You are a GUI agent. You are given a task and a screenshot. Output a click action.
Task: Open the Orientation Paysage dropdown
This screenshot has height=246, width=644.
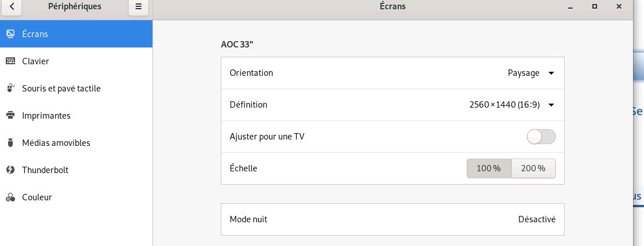pos(531,73)
